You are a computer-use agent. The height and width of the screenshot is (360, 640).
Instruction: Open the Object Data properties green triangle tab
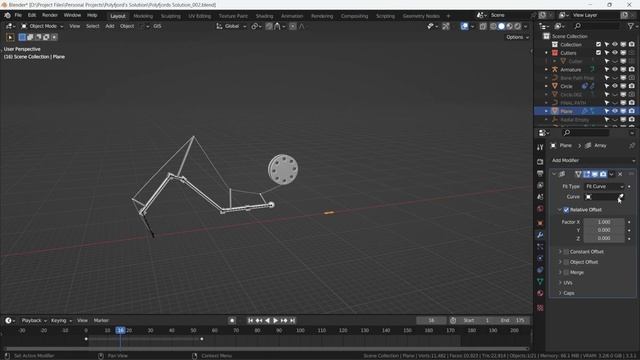click(x=540, y=282)
